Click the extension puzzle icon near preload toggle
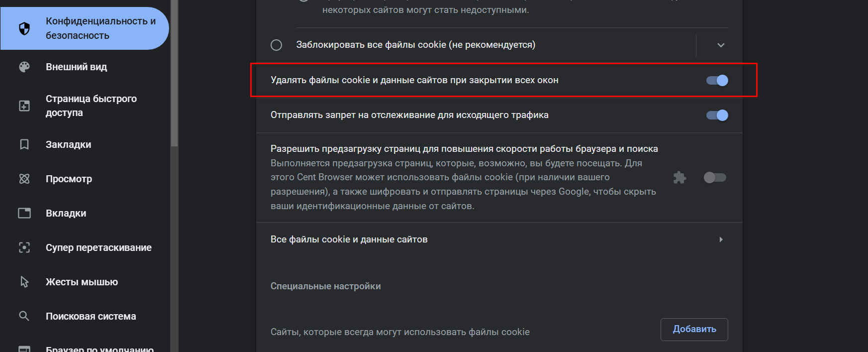This screenshot has width=868, height=352. pyautogui.click(x=679, y=178)
